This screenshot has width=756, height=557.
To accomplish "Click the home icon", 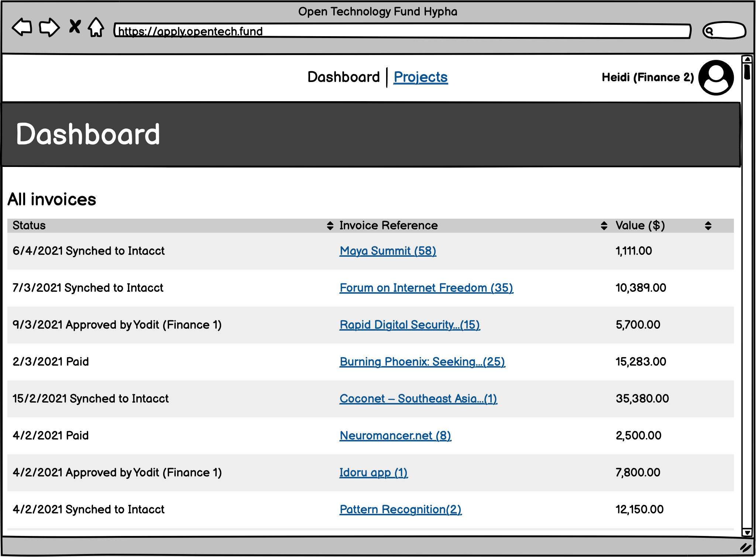I will (x=96, y=28).
